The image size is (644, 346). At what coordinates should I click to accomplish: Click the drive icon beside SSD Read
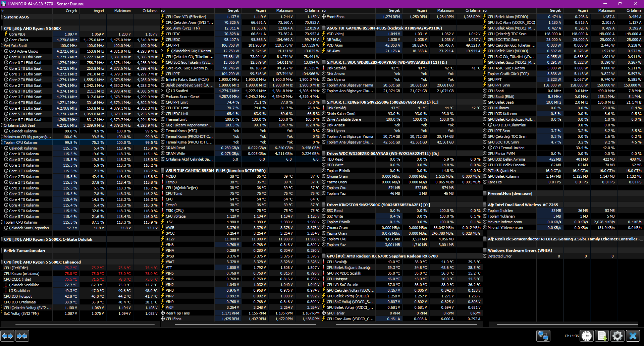(324, 211)
